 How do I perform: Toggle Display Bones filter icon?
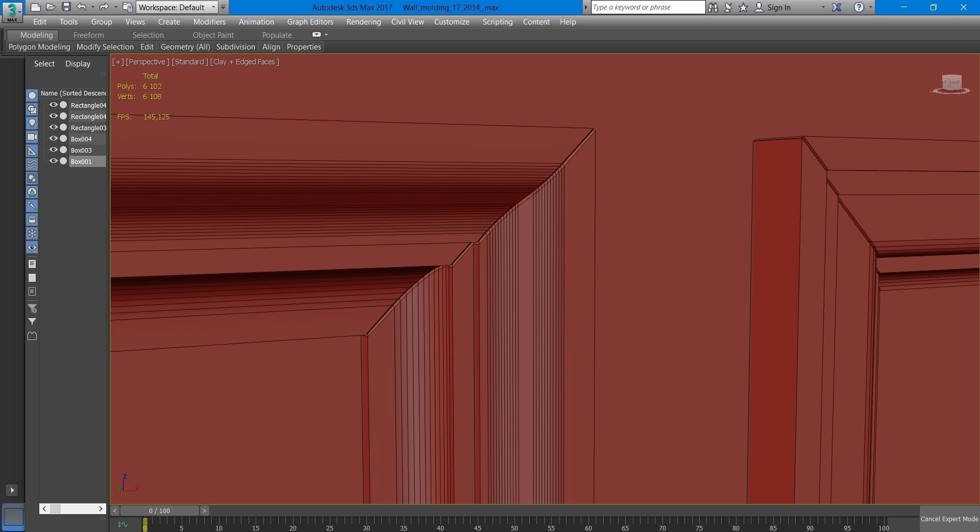32,206
